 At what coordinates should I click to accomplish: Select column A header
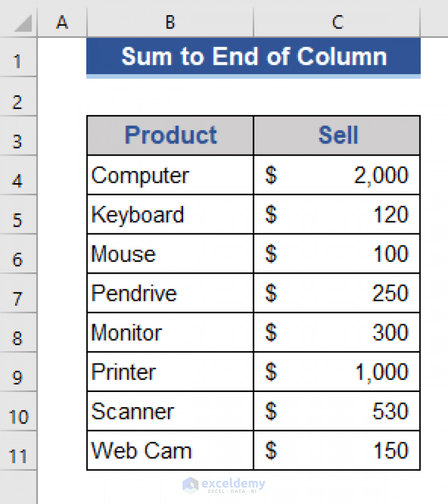tap(62, 22)
